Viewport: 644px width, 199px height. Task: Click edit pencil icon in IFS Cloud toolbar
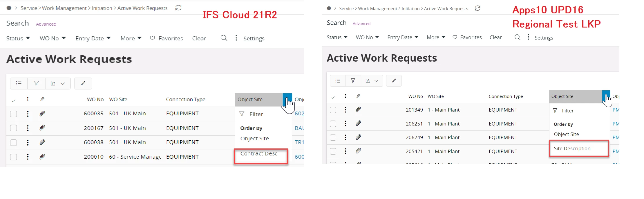pyautogui.click(x=83, y=83)
